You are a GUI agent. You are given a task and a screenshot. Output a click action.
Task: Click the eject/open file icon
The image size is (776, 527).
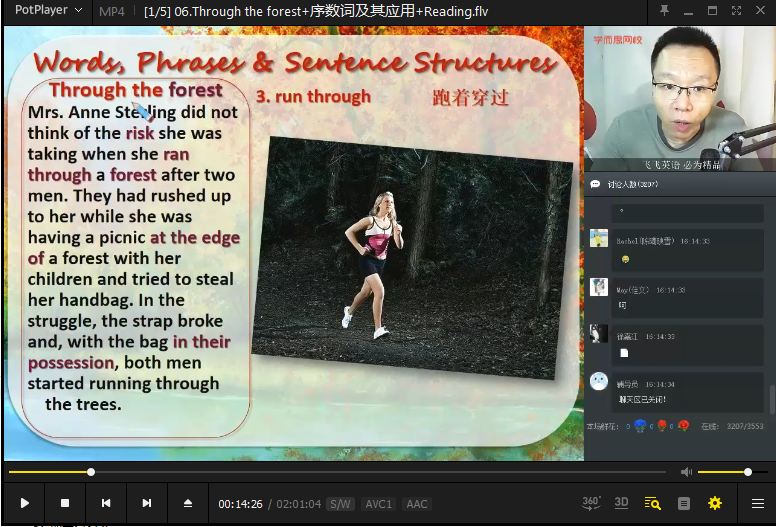point(187,503)
